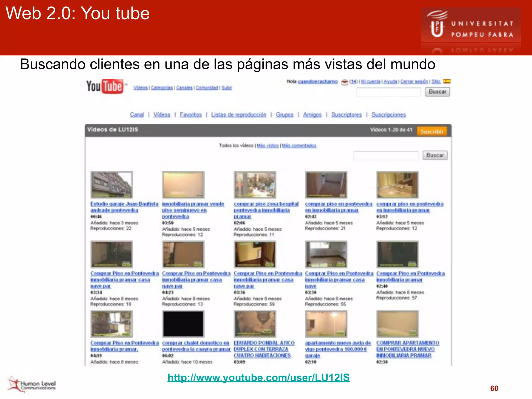Click the Cerrar sesión link
This screenshot has width=532, height=399.
pyautogui.click(x=414, y=82)
